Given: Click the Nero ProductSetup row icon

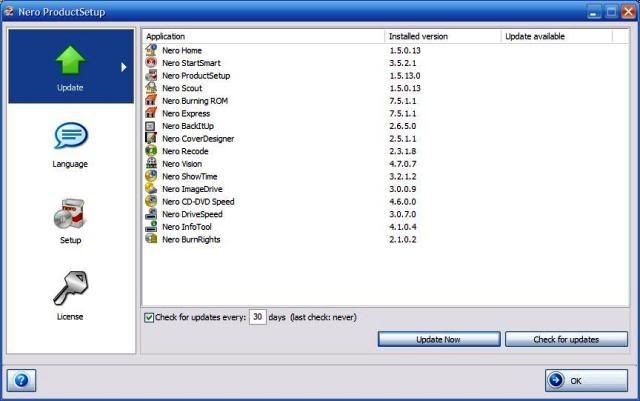Looking at the screenshot, I should (x=151, y=76).
